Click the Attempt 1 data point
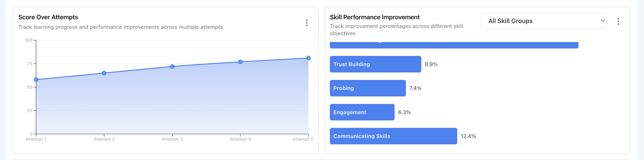 coord(36,80)
